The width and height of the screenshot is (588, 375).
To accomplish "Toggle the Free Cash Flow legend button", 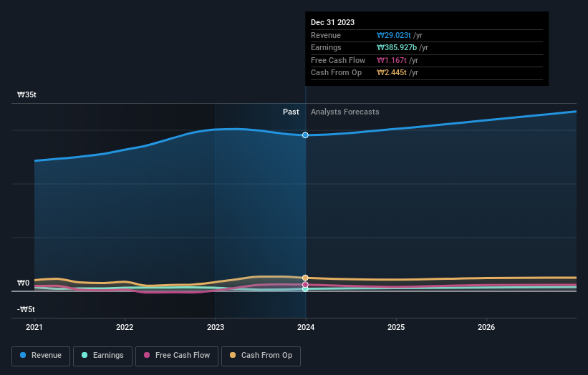I will [177, 356].
